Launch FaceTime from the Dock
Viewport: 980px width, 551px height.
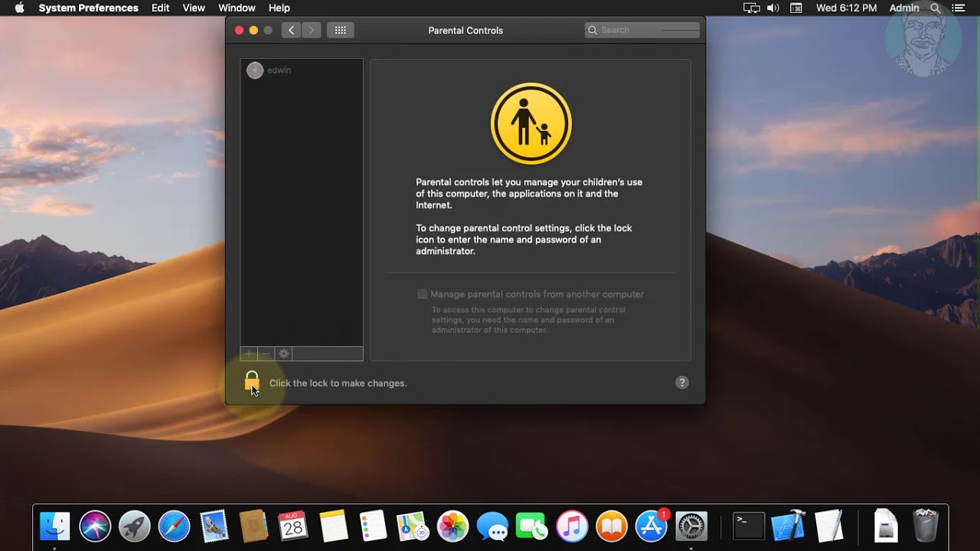(532, 527)
